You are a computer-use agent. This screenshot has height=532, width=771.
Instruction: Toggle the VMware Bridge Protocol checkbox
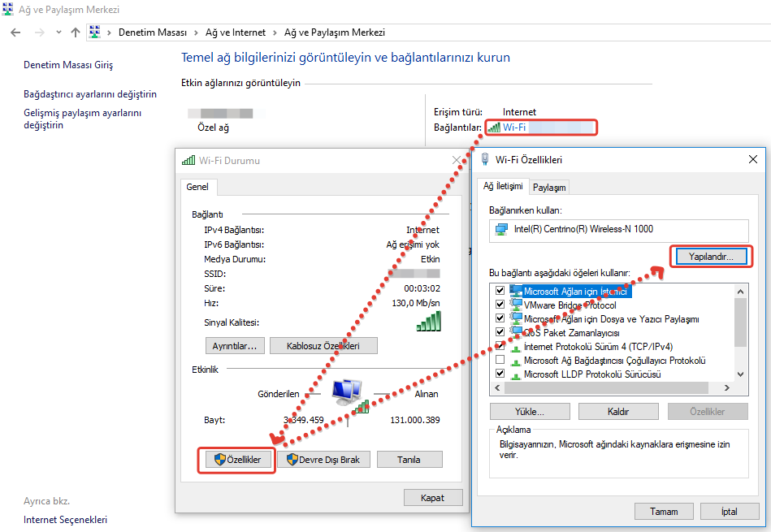(500, 305)
